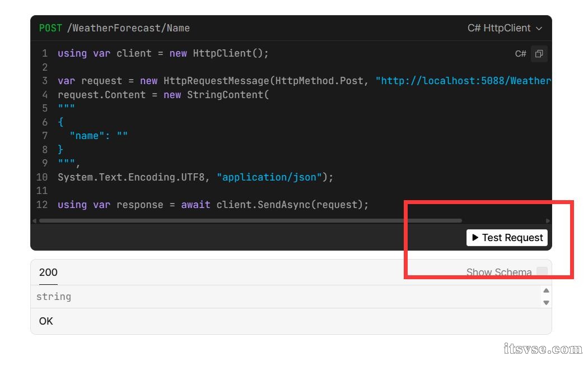The width and height of the screenshot is (588, 365).
Task: Click the horizontal scrollbar thumb under the code
Action: click(250, 221)
